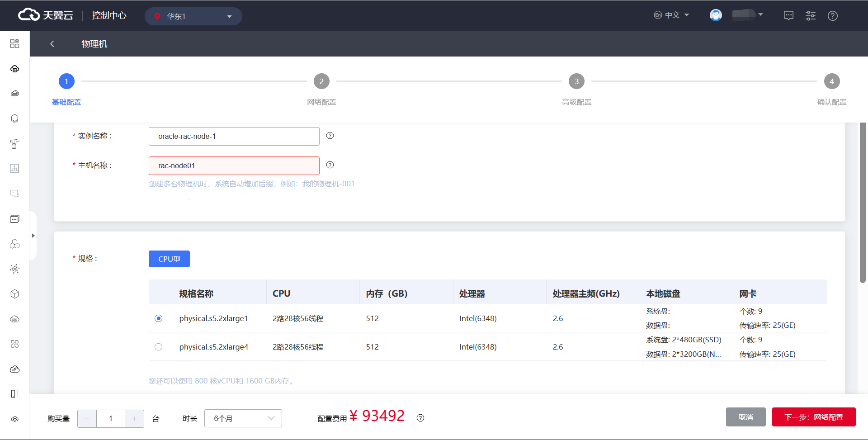Click the price info help icon
Image resolution: width=868 pixels, height=440 pixels.
click(x=420, y=418)
